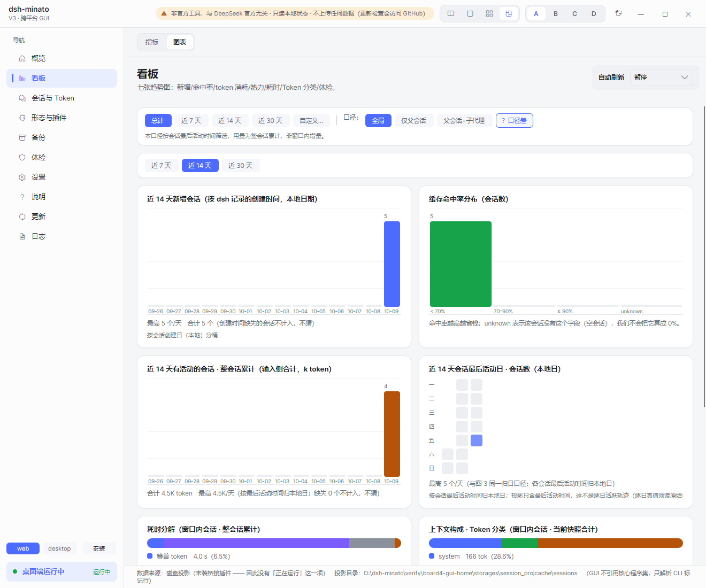Switch to sidebar layout icon
The width and height of the screenshot is (706, 588).
[451, 14]
